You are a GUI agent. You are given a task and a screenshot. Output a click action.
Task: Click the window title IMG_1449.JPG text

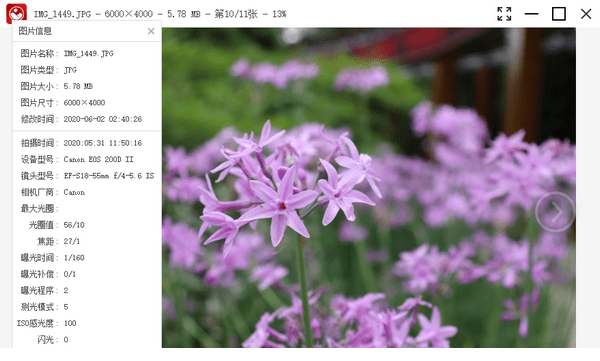pyautogui.click(x=62, y=14)
